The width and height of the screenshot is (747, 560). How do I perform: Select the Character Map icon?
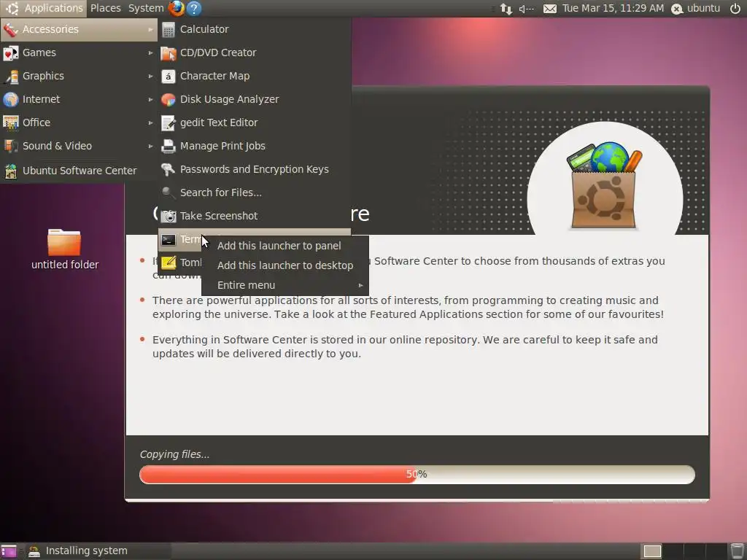(x=169, y=76)
